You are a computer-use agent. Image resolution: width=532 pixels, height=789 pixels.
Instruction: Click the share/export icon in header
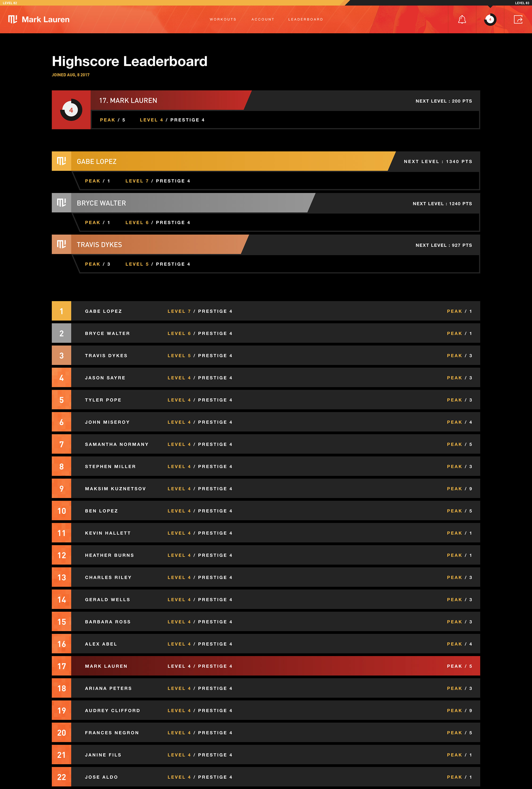point(518,20)
